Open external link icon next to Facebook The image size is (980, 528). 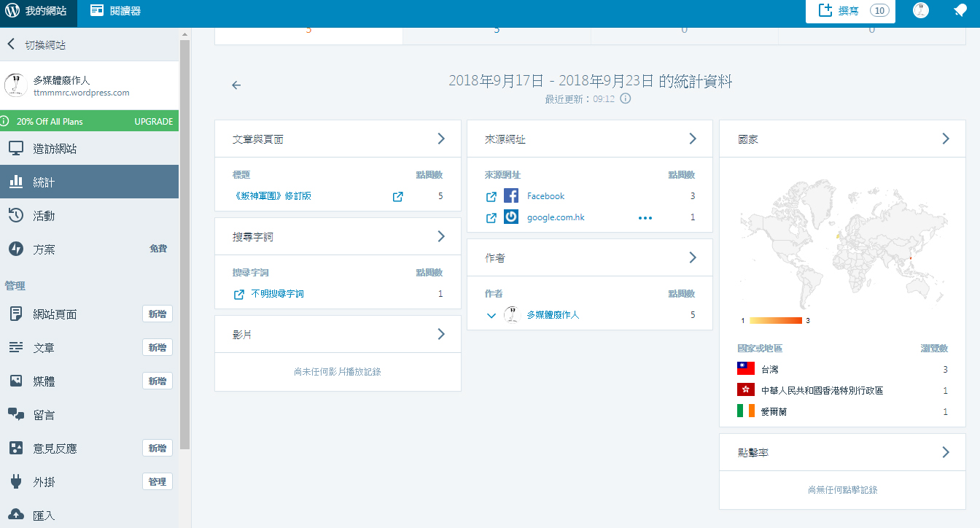(491, 196)
